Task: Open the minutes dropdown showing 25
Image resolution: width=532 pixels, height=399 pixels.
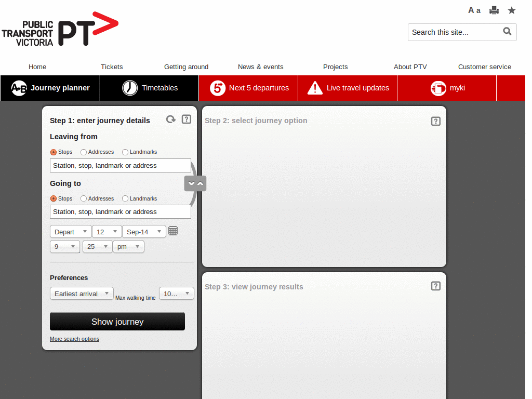Action: pyautogui.click(x=97, y=247)
